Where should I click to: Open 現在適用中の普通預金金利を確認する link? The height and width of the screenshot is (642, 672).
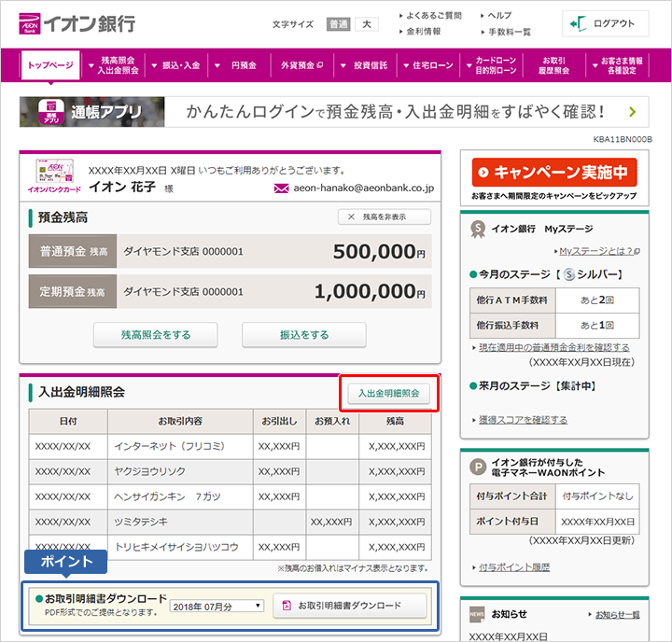pos(554,347)
